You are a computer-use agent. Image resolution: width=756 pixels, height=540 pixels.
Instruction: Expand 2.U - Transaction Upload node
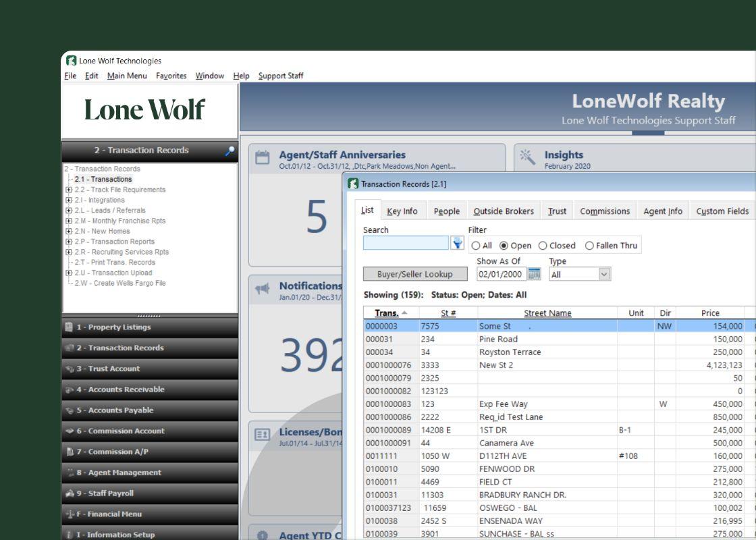pos(68,273)
